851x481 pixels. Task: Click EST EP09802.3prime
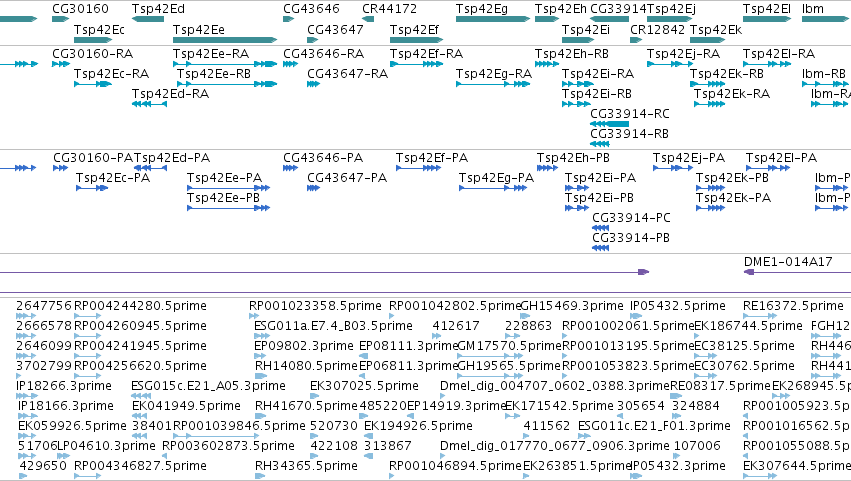click(304, 346)
